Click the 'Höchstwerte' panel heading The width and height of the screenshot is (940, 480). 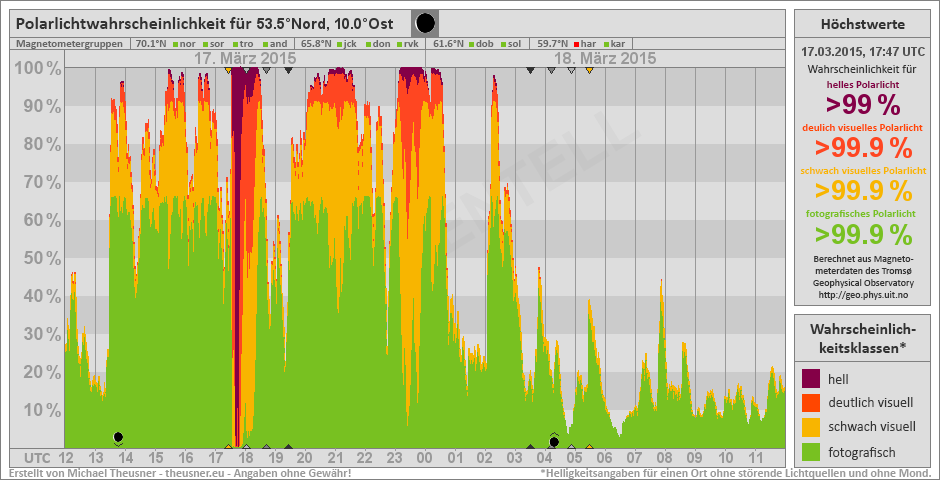point(863,25)
